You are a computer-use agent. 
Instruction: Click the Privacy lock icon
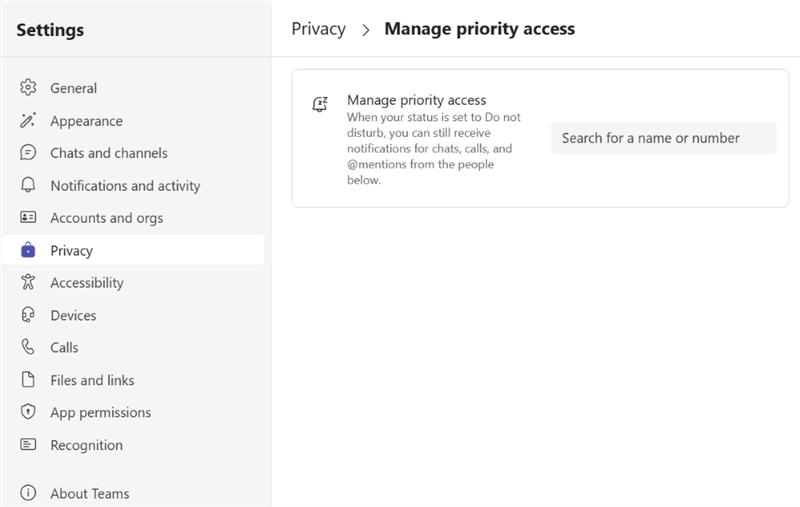tap(28, 251)
